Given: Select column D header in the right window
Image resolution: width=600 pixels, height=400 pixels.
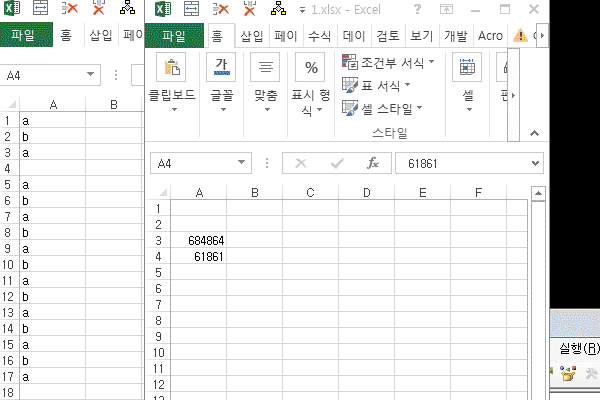Looking at the screenshot, I should 367,193.
